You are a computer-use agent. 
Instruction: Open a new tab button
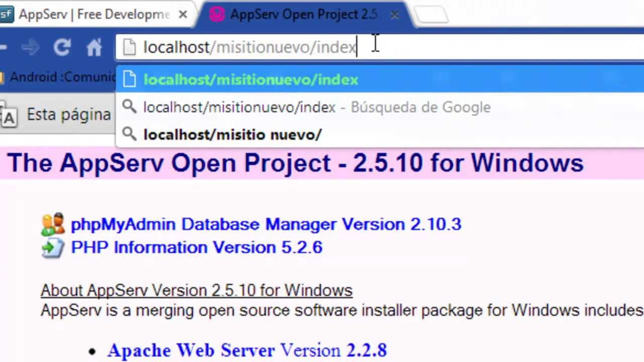pos(432,15)
